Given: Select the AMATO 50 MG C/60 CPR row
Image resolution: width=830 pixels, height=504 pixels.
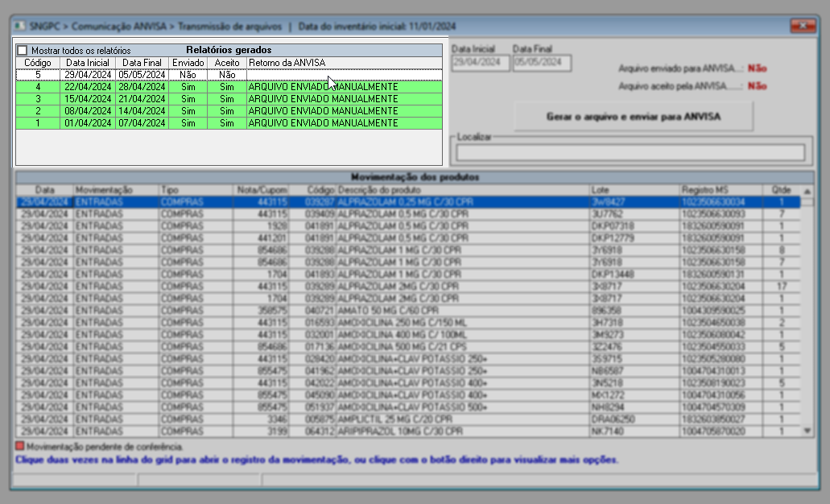Looking at the screenshot, I should coord(408,311).
